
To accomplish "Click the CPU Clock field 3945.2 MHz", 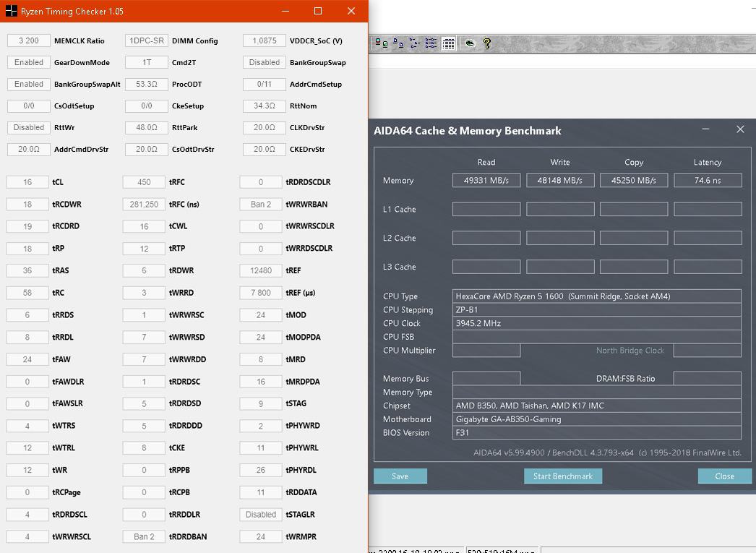I will tap(596, 323).
